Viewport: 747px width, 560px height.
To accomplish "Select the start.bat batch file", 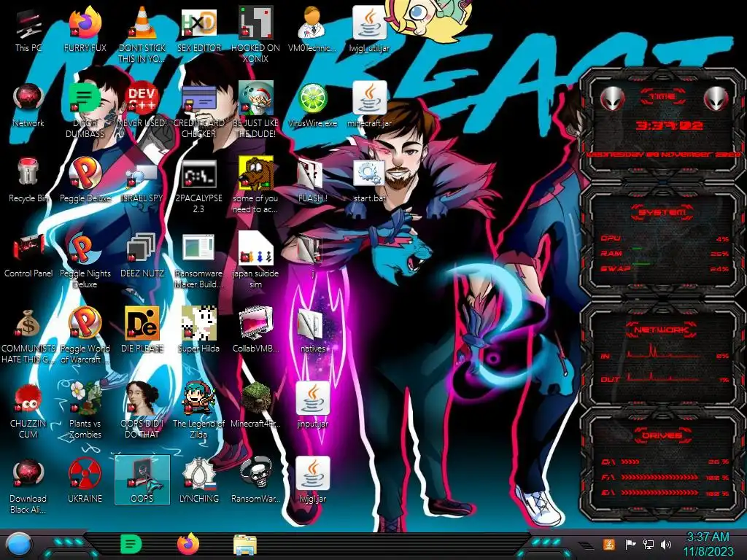I will click(x=370, y=181).
